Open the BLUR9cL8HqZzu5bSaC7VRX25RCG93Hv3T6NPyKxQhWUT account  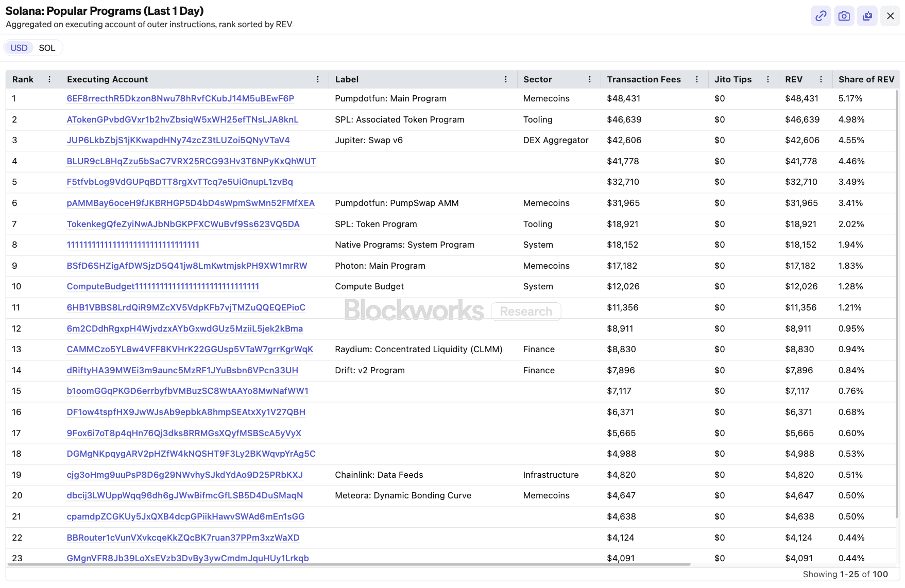191,161
